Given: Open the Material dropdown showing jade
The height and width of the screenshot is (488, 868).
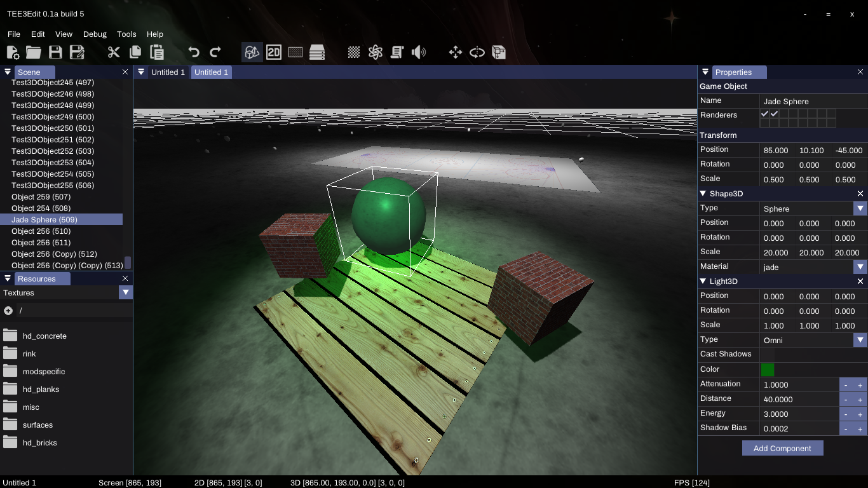Looking at the screenshot, I should pos(861,267).
